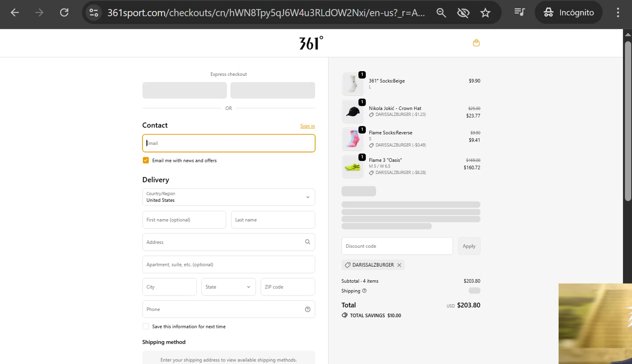Click the TOTAL SAVINGS $10.00 text
This screenshot has height=364, width=632.
pyautogui.click(x=375, y=316)
